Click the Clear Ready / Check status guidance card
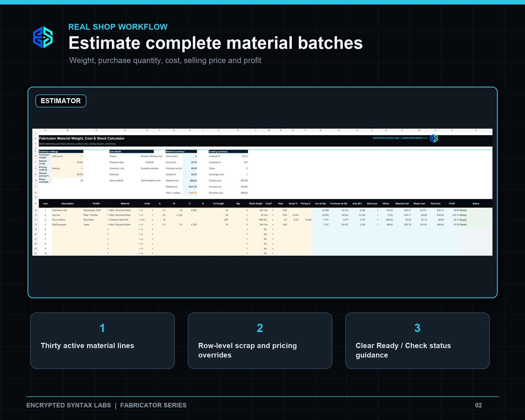The image size is (525, 420). click(417, 341)
